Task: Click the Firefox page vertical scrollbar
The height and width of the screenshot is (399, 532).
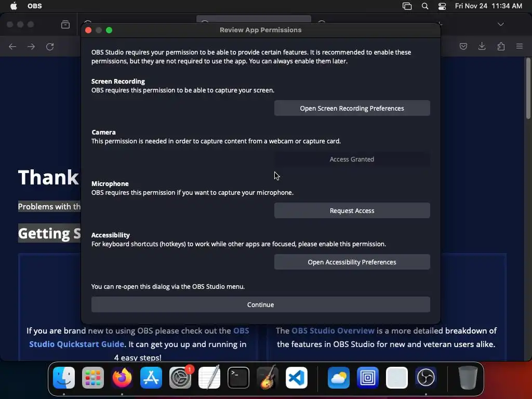Action: (x=528, y=89)
